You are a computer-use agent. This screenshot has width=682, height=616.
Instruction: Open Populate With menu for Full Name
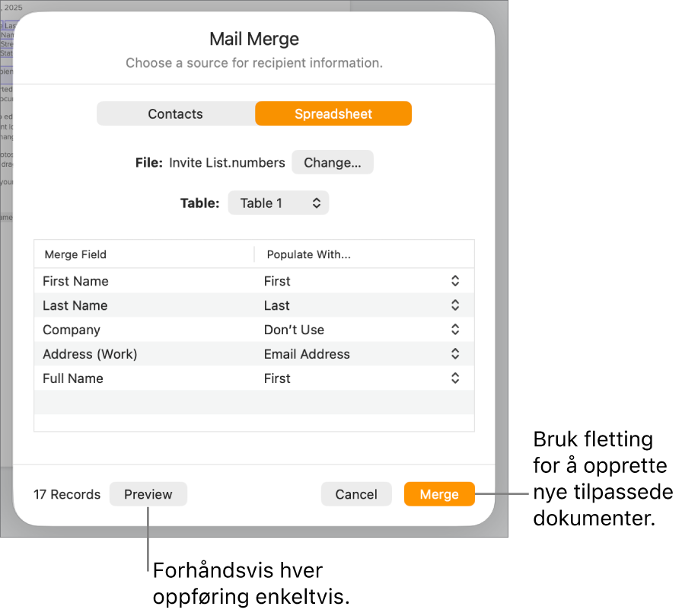455,378
